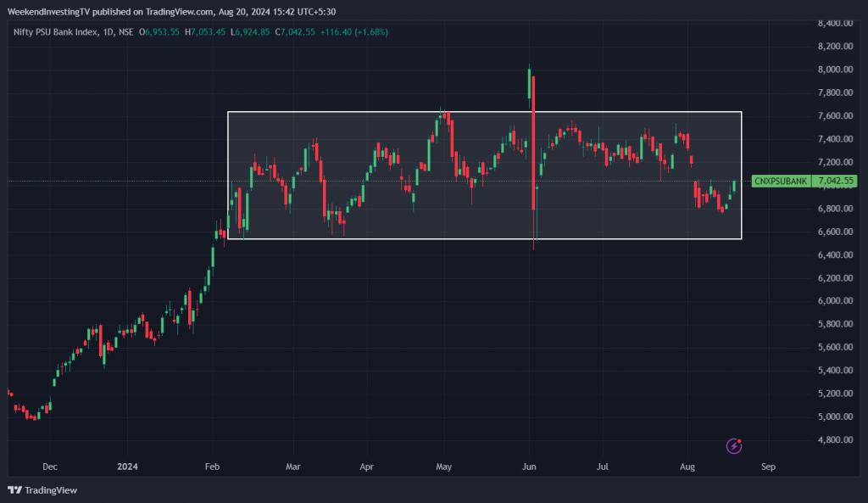
Task: Click the WeekendInvestingTV published header text
Action: [171, 12]
